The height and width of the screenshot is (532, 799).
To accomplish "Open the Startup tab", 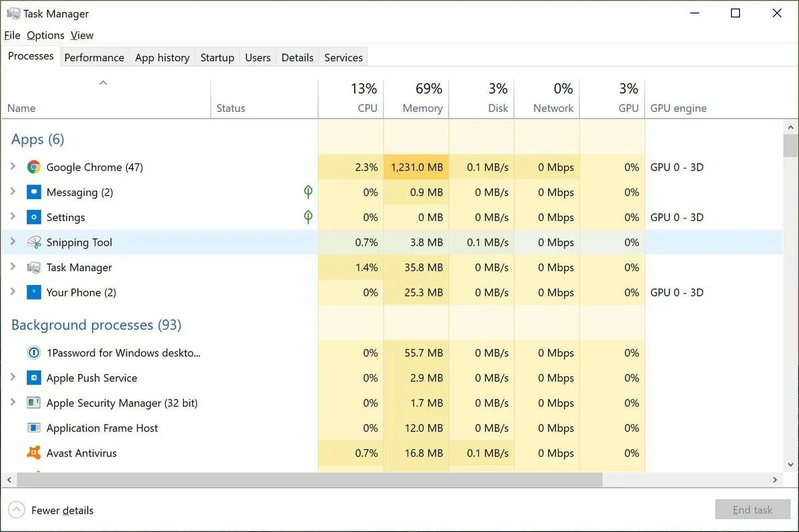I will (x=217, y=57).
